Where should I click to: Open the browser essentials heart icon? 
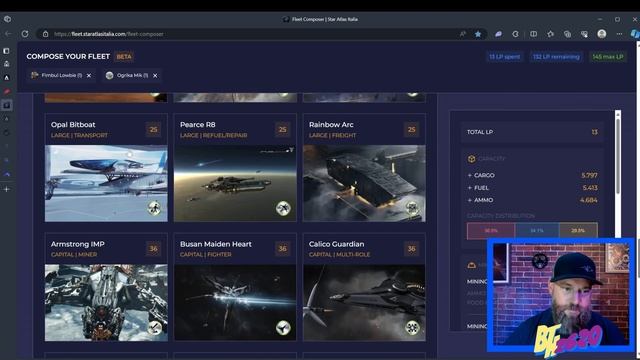click(584, 34)
